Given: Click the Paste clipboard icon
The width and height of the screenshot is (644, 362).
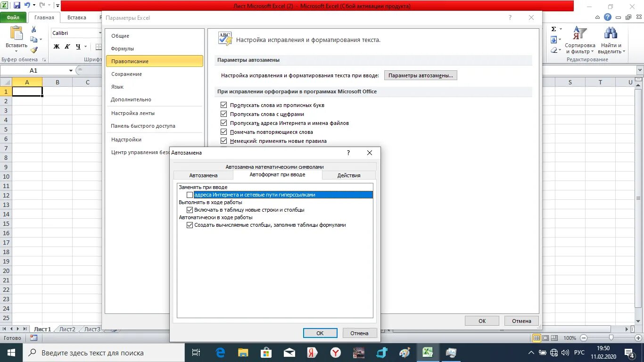Looking at the screenshot, I should point(17,33).
